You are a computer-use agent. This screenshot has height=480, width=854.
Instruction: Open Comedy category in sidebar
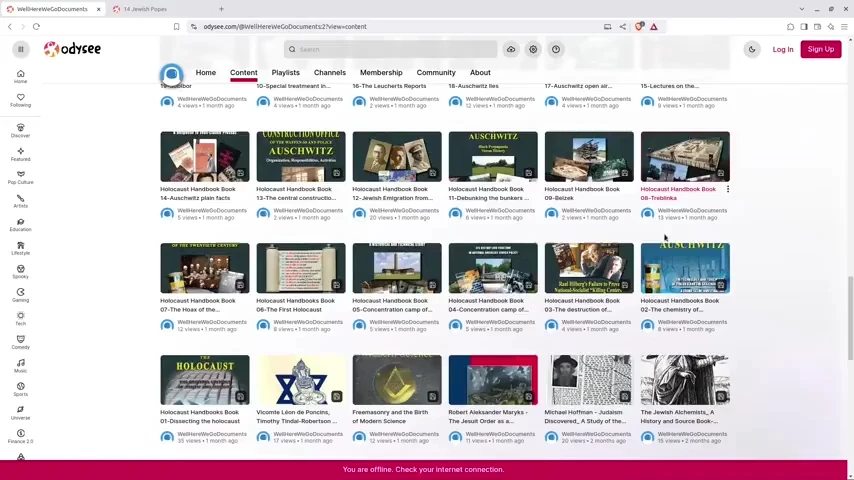[21, 342]
